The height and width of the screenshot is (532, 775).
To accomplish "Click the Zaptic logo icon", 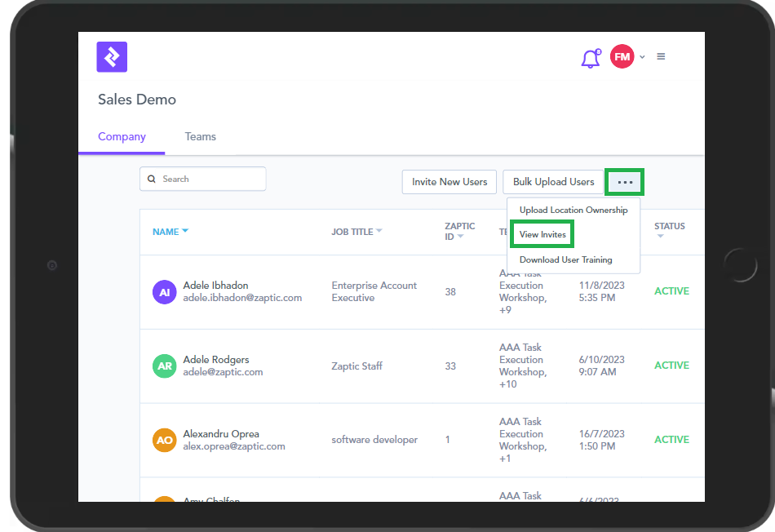I will pyautogui.click(x=112, y=57).
